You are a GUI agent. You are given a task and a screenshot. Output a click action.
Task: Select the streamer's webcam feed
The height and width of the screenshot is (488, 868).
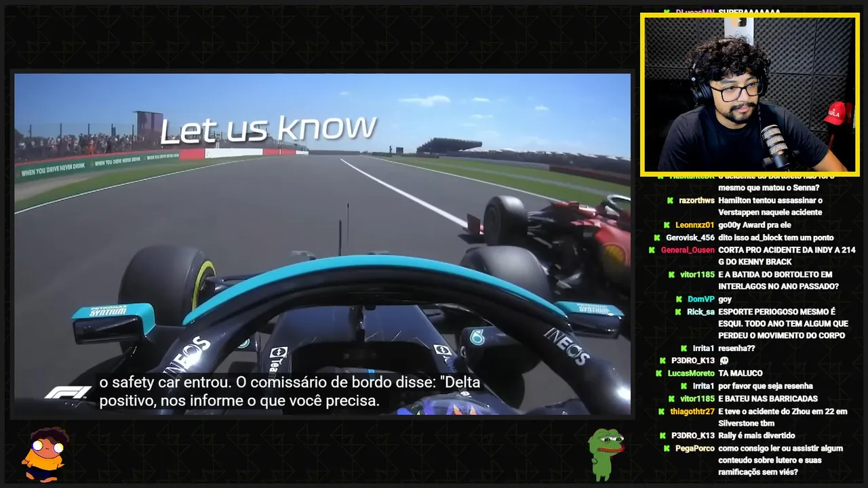(x=749, y=94)
